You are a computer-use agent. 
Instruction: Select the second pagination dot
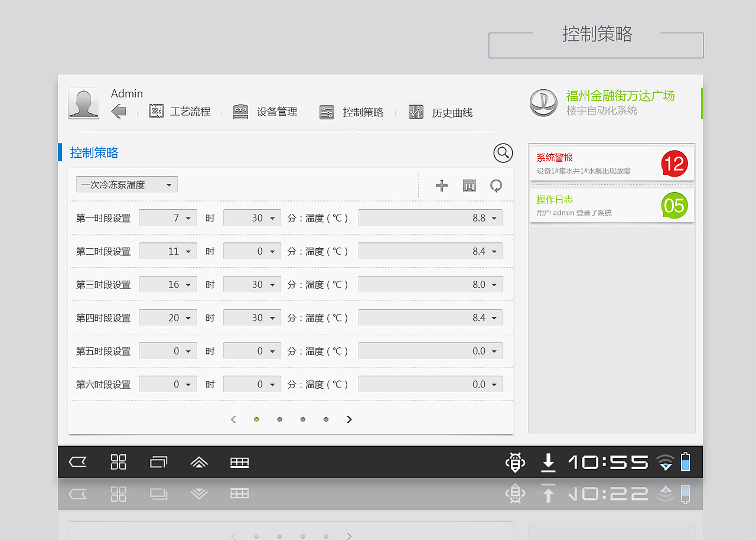pyautogui.click(x=279, y=419)
